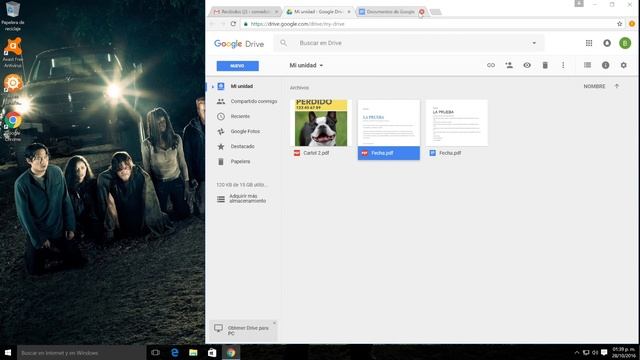The width and height of the screenshot is (640, 360).
Task: Reload the page in Chrome
Action: [x=233, y=24]
